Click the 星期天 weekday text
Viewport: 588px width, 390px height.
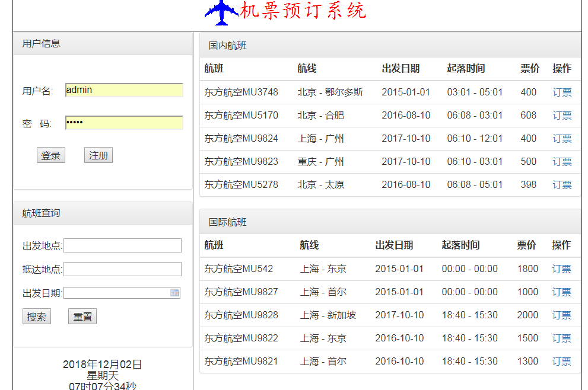point(103,375)
